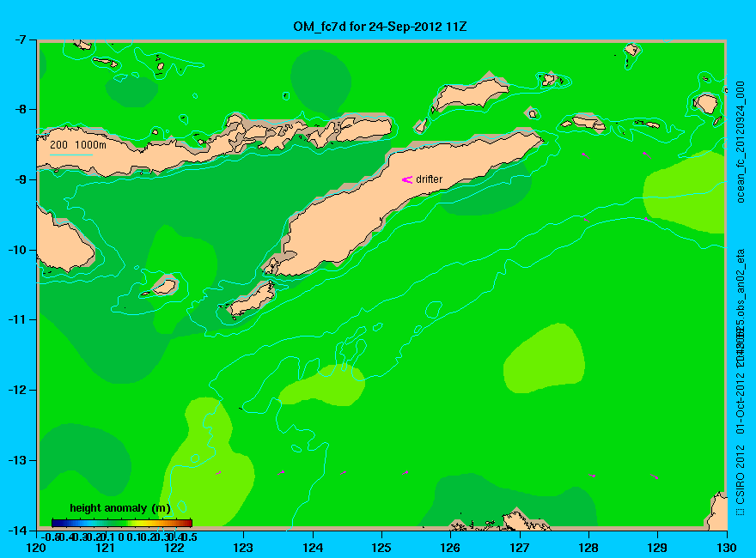Click the longitude label 122
This screenshot has height=558, width=756.
(x=174, y=548)
